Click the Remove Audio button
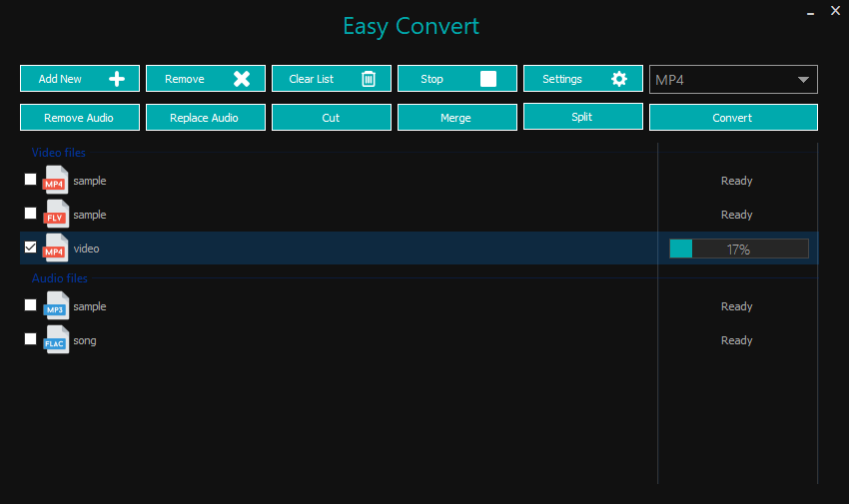This screenshot has width=849, height=504. 80,118
